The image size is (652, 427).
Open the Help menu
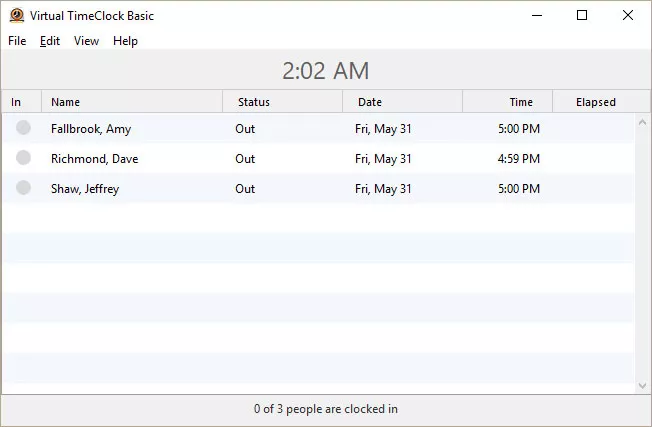pos(125,41)
